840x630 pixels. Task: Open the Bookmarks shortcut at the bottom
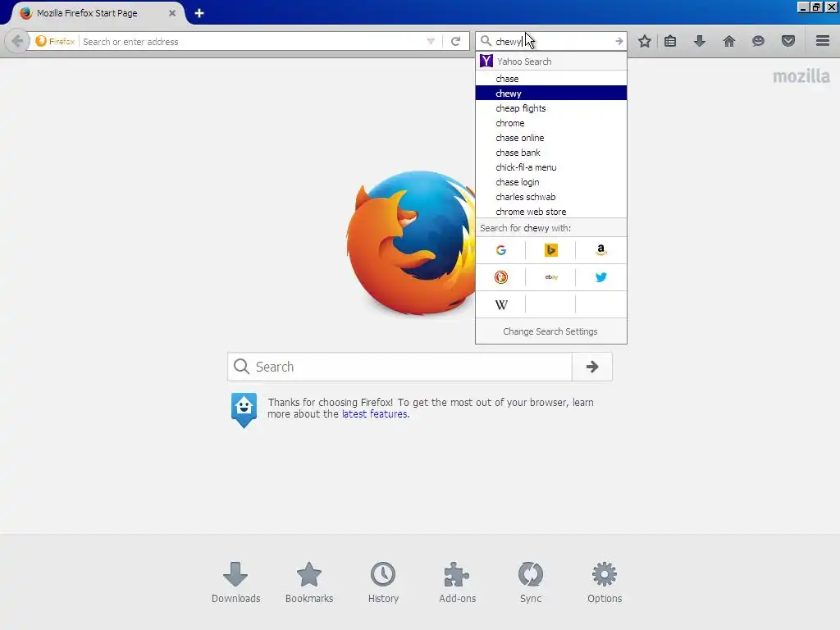click(x=309, y=582)
